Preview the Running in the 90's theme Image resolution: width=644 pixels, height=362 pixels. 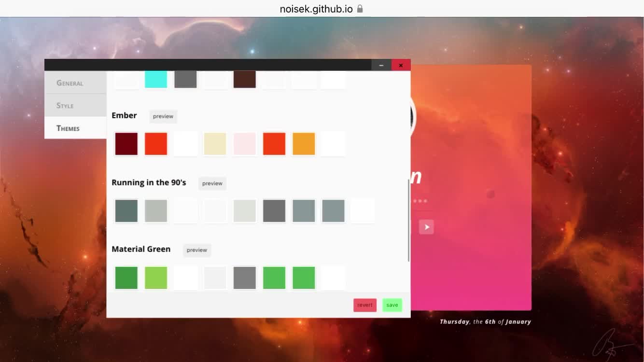point(212,183)
